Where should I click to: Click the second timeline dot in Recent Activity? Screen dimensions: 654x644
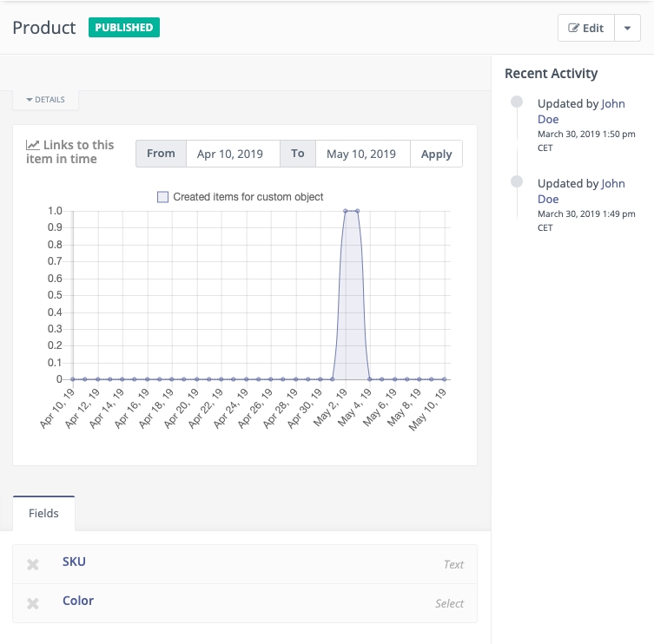coord(517,181)
